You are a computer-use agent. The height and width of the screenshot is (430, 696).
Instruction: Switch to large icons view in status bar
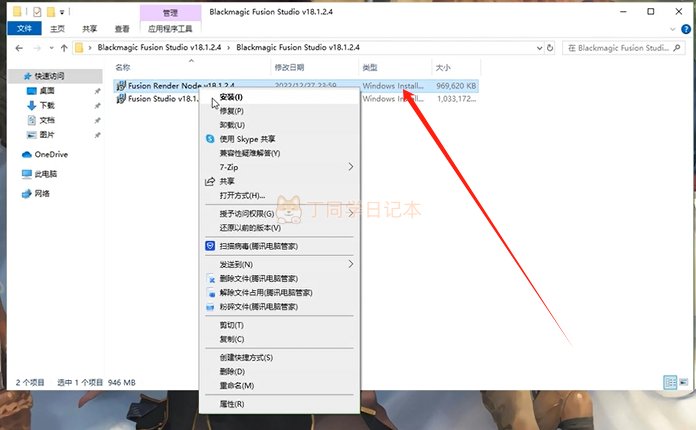tap(684, 382)
